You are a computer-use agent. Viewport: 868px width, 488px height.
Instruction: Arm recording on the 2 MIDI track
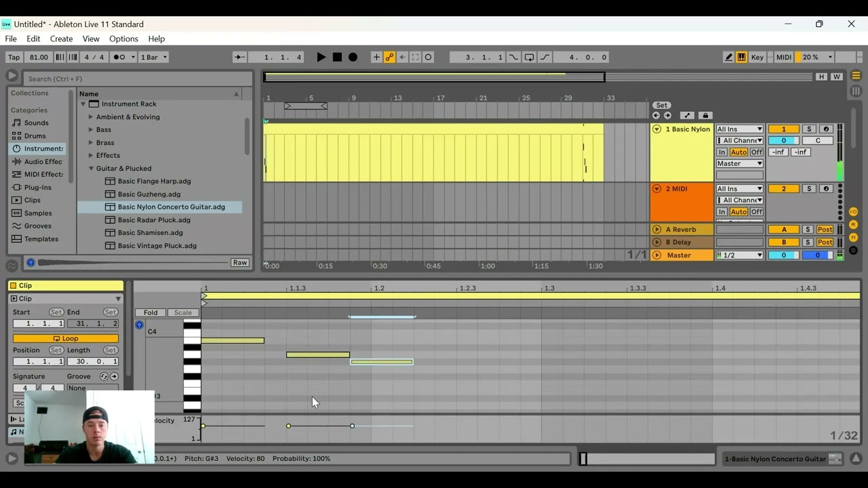click(826, 188)
